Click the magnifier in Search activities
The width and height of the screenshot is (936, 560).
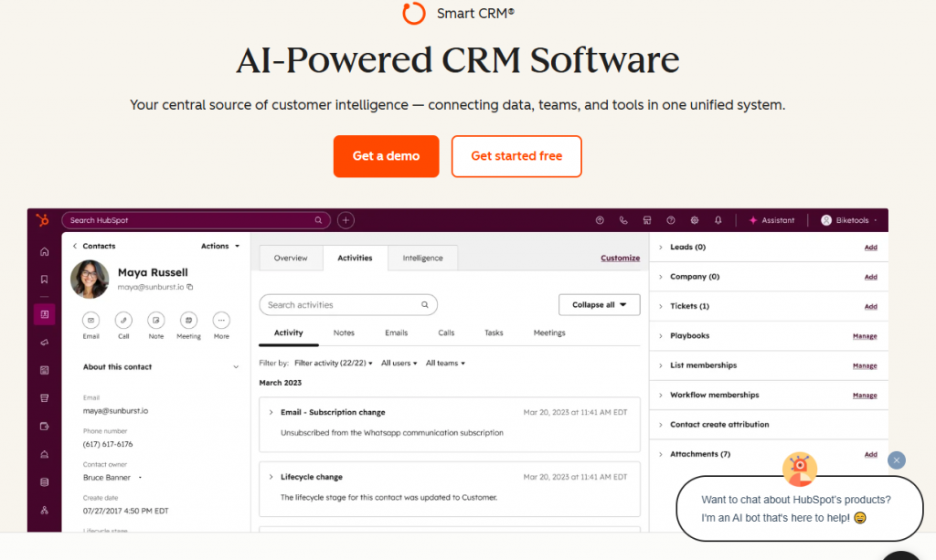click(425, 305)
